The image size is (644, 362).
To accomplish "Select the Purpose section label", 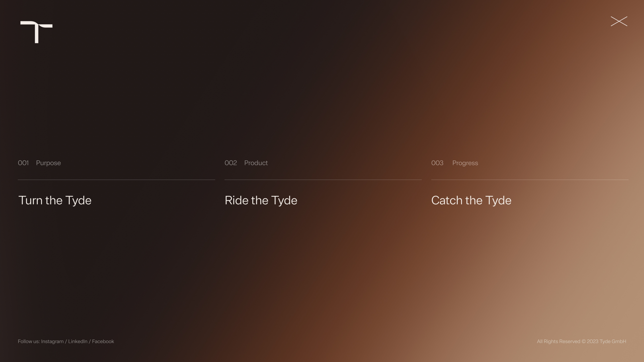I will [48, 163].
